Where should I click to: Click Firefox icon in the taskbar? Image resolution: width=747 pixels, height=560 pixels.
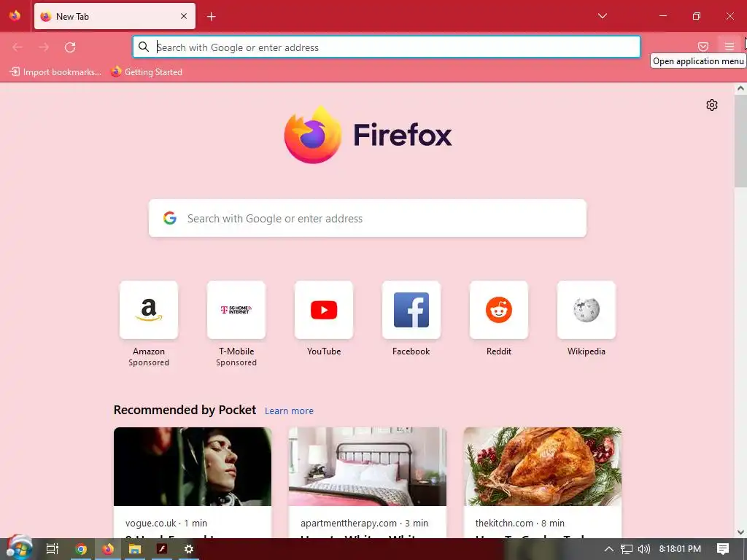pyautogui.click(x=108, y=549)
